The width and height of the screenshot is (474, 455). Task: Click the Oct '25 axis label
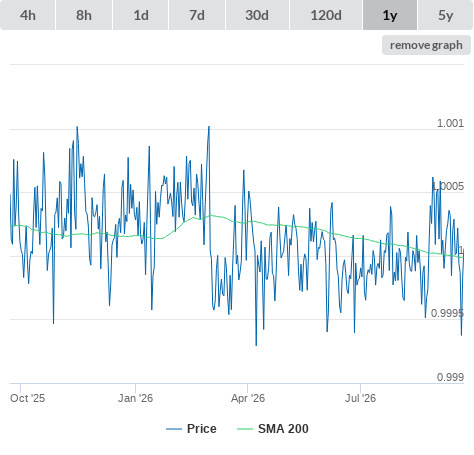click(27, 398)
